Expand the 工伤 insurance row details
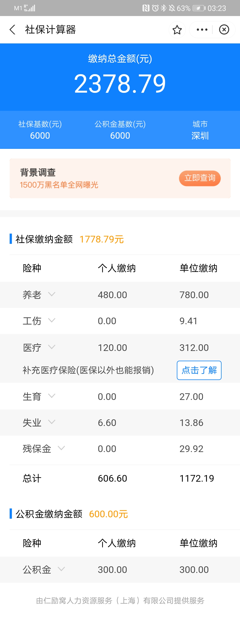The width and height of the screenshot is (240, 644). [52, 320]
